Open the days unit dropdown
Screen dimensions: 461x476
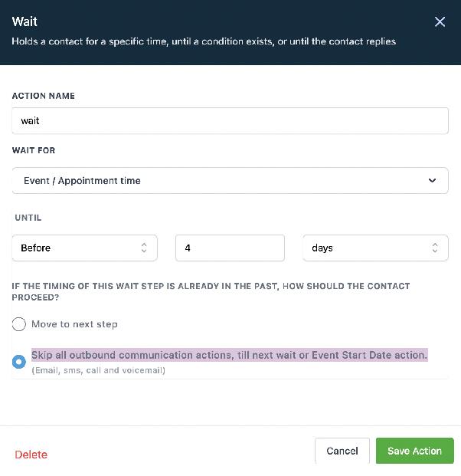pos(375,248)
